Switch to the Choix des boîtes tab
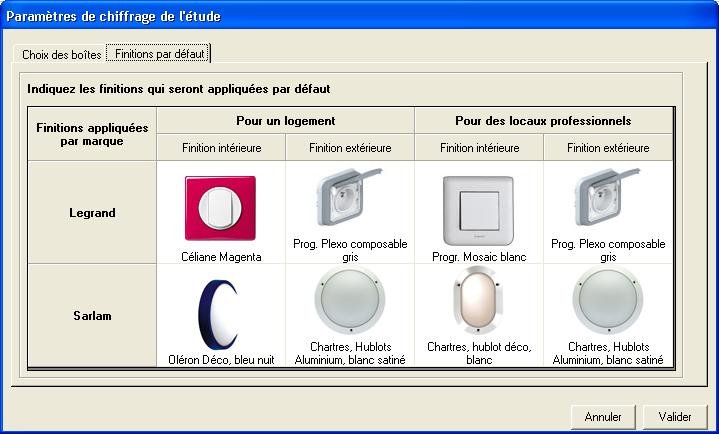The image size is (719, 434). 61,55
